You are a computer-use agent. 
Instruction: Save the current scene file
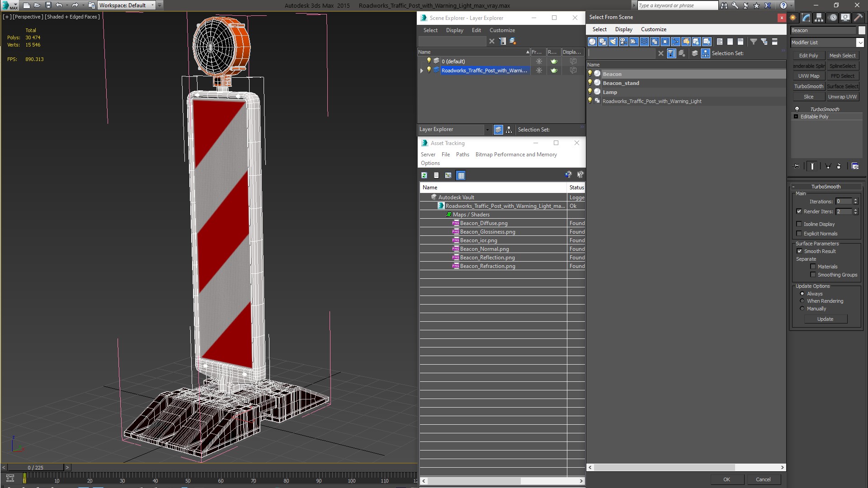pos(48,5)
